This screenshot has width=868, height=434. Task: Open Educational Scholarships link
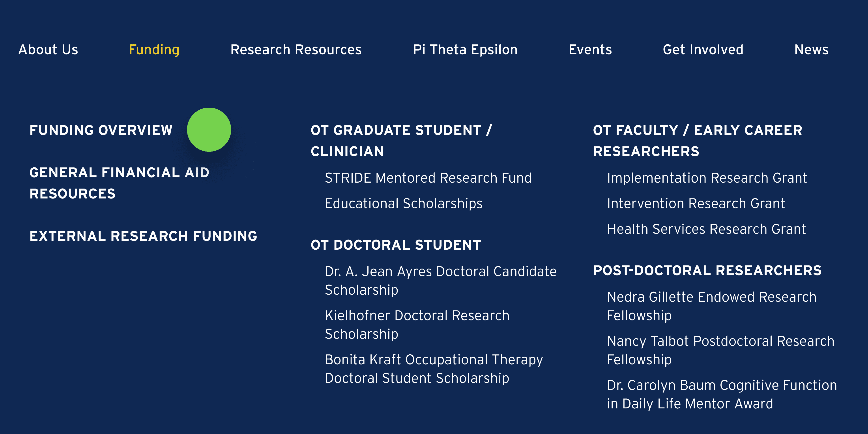pos(403,204)
